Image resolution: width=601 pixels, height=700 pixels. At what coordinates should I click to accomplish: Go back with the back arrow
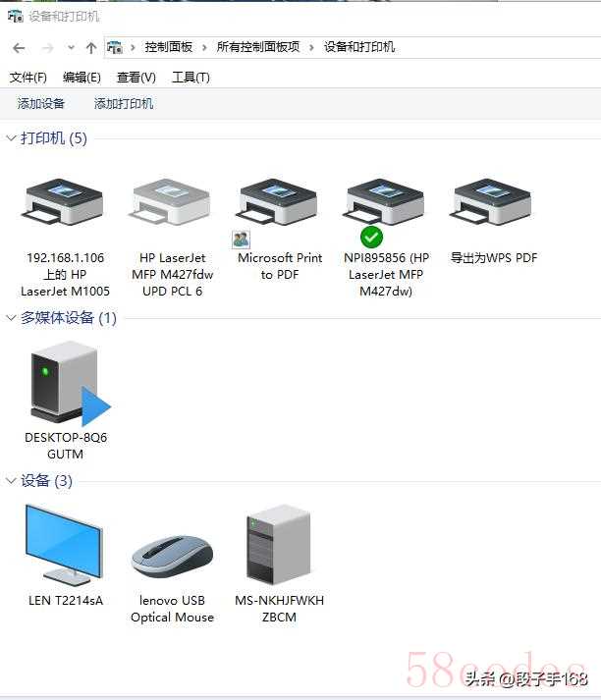[19, 48]
